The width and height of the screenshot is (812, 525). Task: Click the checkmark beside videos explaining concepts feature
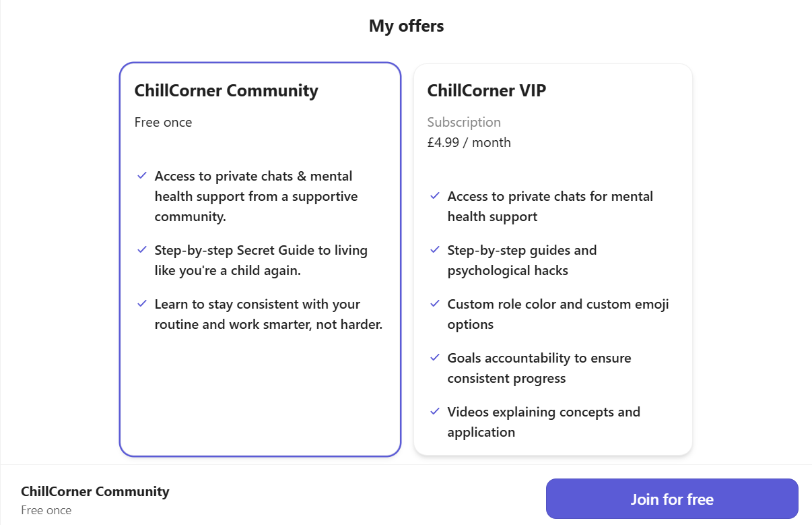click(434, 411)
